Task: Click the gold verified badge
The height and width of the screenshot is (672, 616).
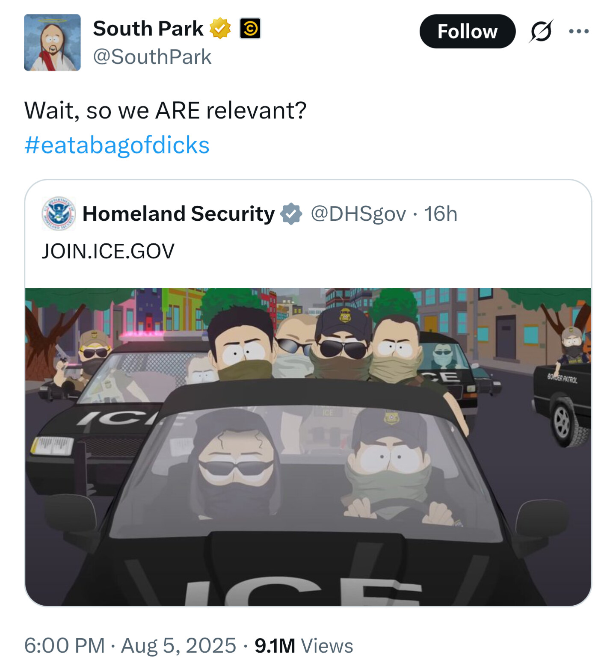Action: pos(220,29)
